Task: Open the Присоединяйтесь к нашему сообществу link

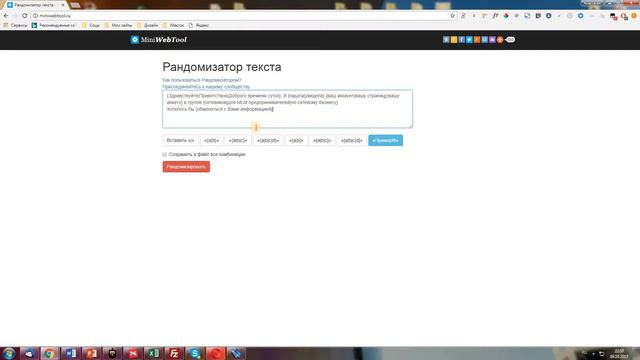Action: (206, 87)
